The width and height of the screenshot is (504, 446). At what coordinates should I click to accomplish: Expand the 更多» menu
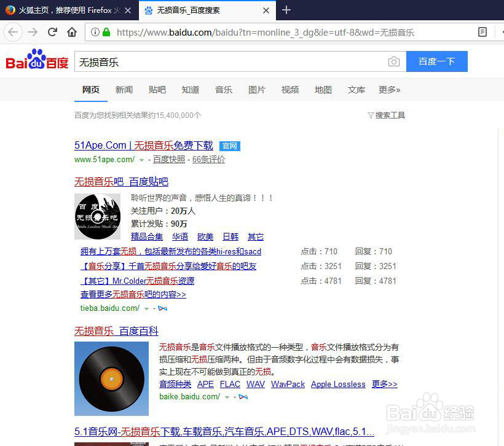click(x=389, y=90)
